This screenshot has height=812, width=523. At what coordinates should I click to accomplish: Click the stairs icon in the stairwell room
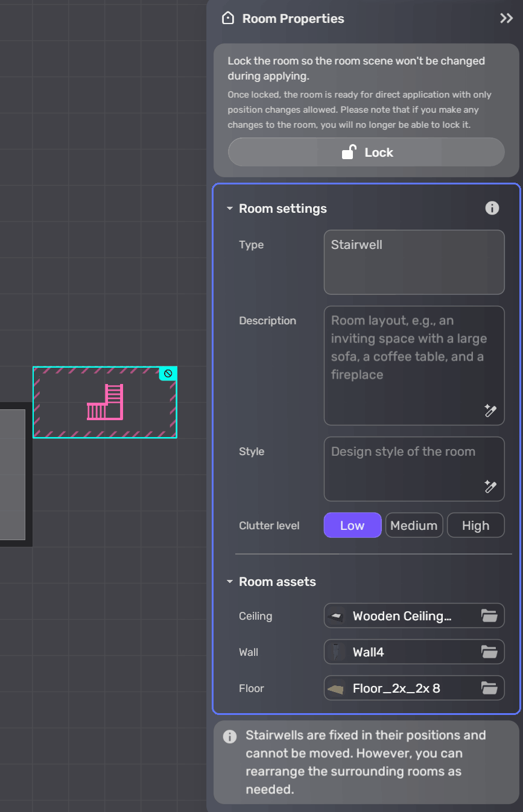click(106, 403)
